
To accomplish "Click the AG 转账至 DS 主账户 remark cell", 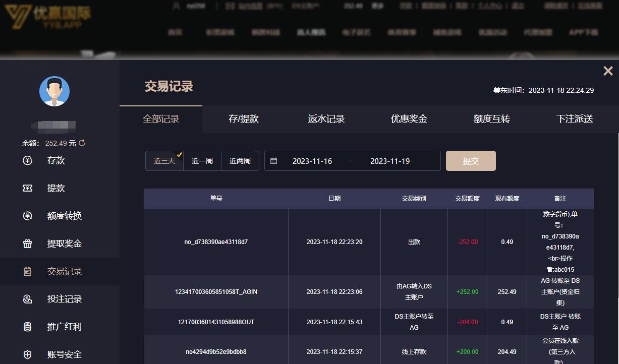I will (x=560, y=292).
